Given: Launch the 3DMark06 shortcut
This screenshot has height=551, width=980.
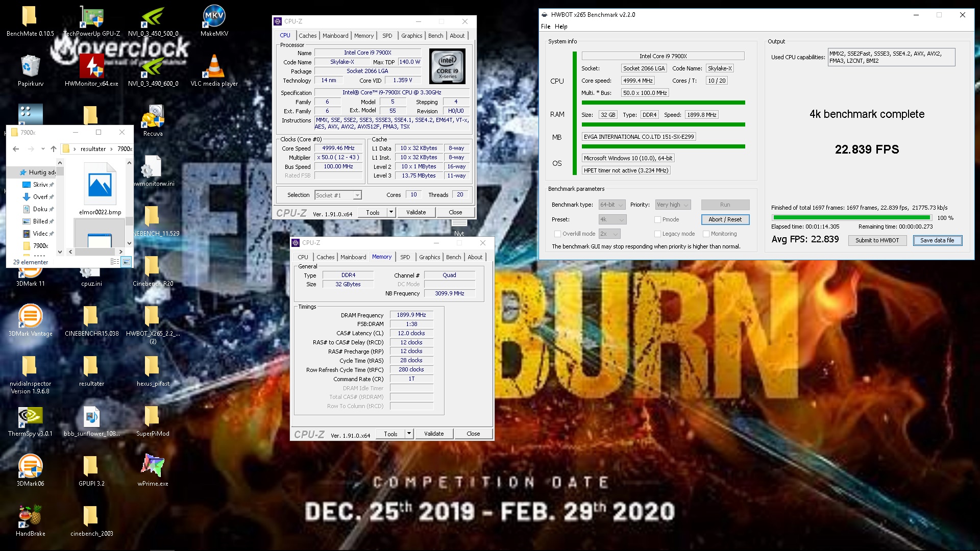Looking at the screenshot, I should pos(30,470).
